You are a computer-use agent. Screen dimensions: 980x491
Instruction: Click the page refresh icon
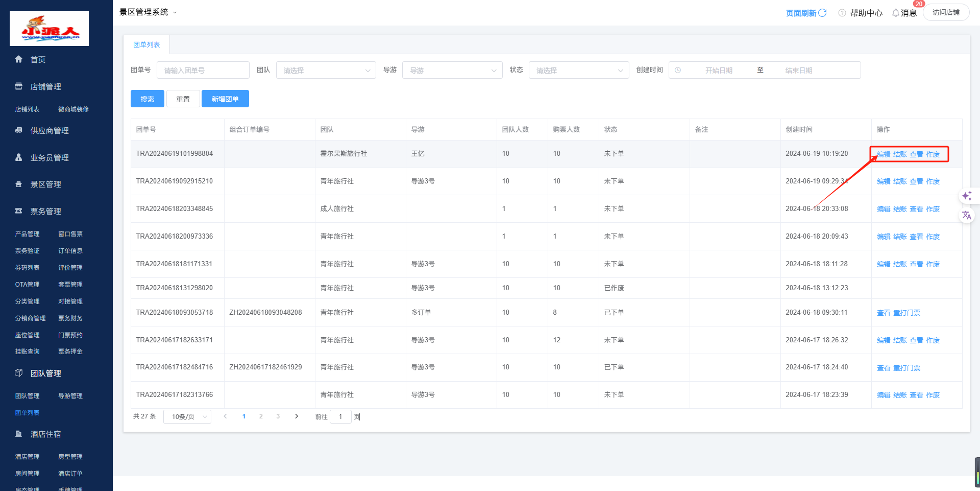822,13
